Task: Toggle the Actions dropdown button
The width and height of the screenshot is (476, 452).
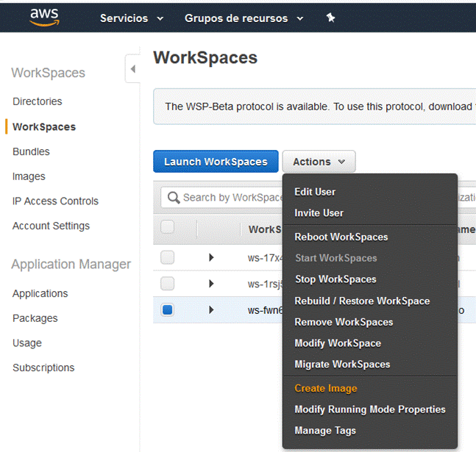Action: click(319, 162)
